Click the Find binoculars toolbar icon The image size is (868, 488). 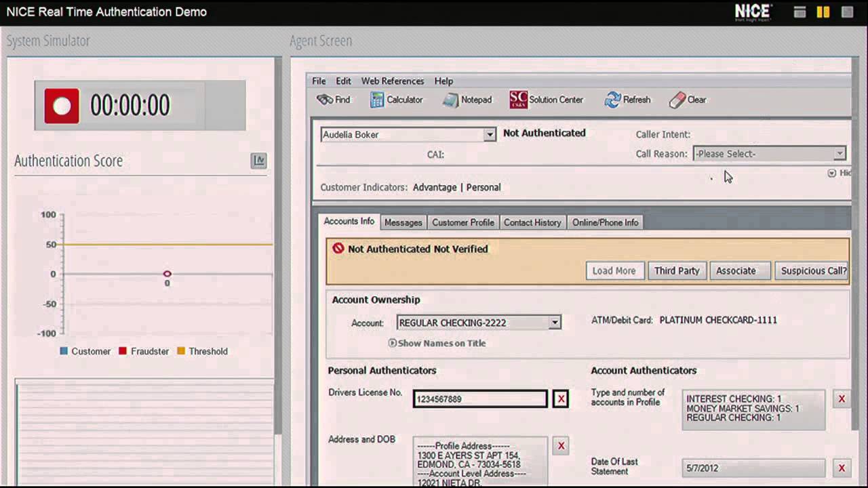tap(325, 100)
